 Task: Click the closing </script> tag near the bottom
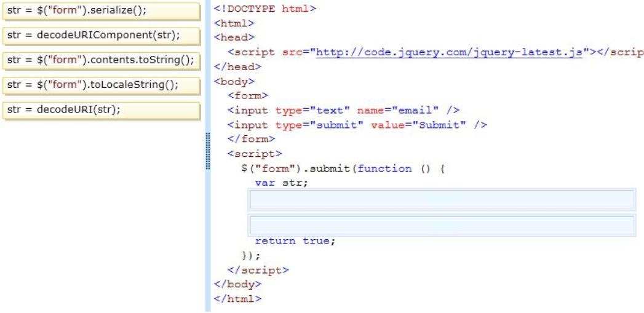pyautogui.click(x=258, y=271)
